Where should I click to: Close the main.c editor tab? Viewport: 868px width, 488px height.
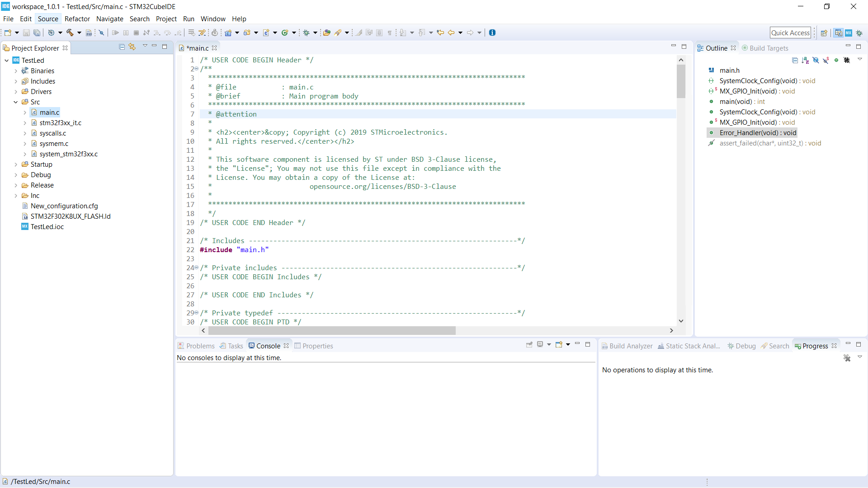[214, 48]
